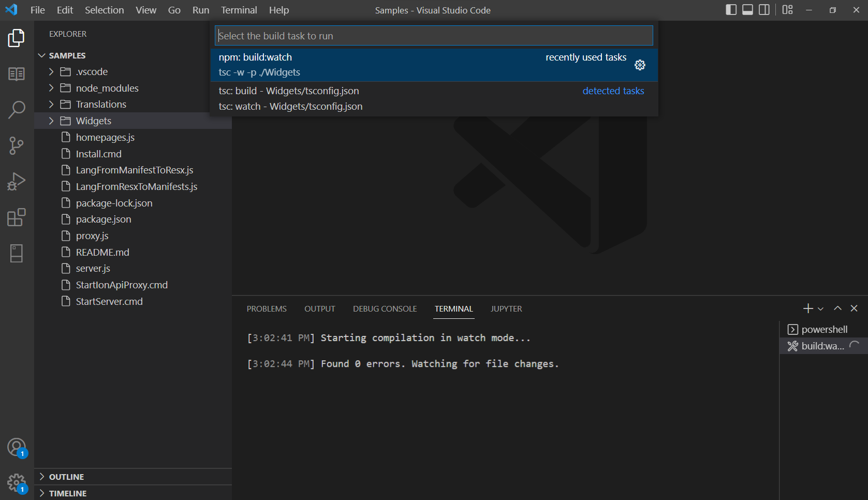Open the Extensions view

click(17, 217)
